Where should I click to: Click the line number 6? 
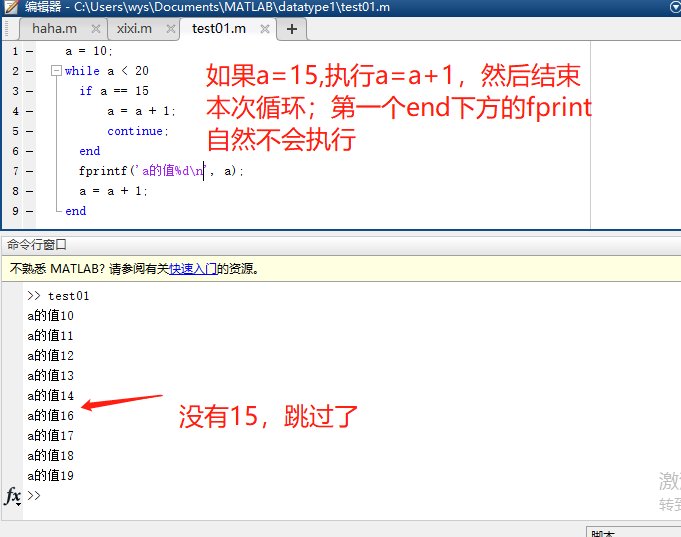coord(16,151)
